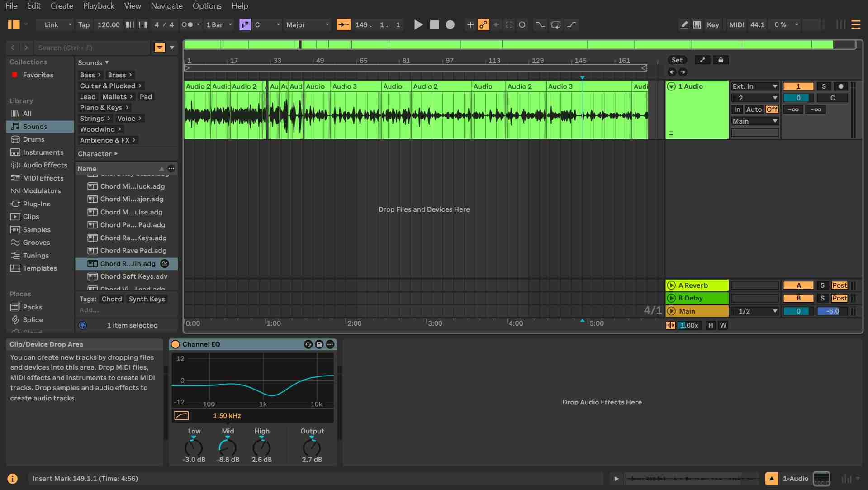Toggle computer MIDI keyboard icon
The image size is (868, 490).
coord(697,24)
